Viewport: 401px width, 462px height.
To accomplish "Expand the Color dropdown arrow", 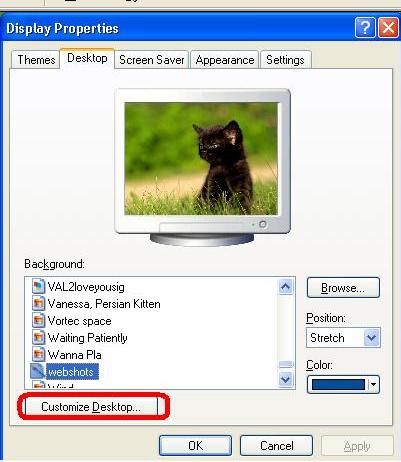I will click(373, 385).
